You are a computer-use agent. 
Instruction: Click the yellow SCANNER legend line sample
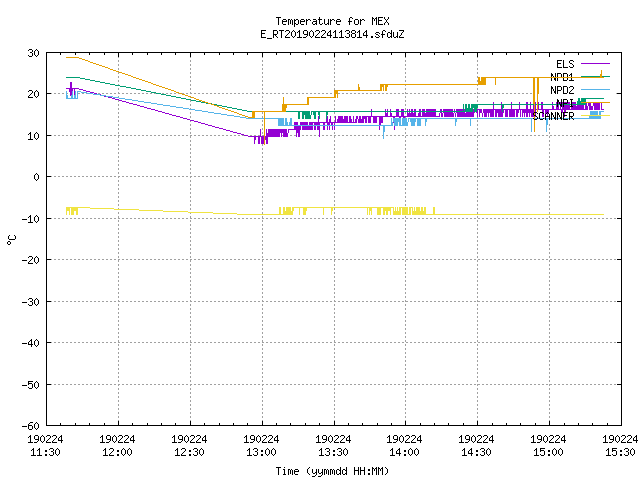pyautogui.click(x=595, y=116)
